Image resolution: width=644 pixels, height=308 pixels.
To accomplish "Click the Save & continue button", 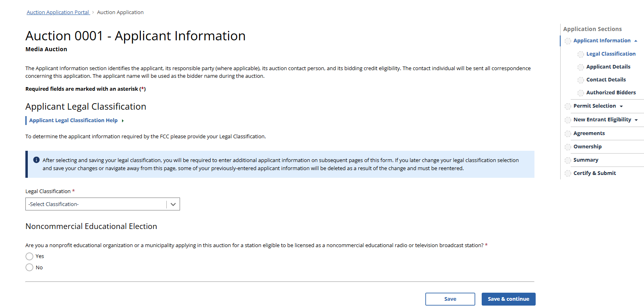I will tap(508, 299).
